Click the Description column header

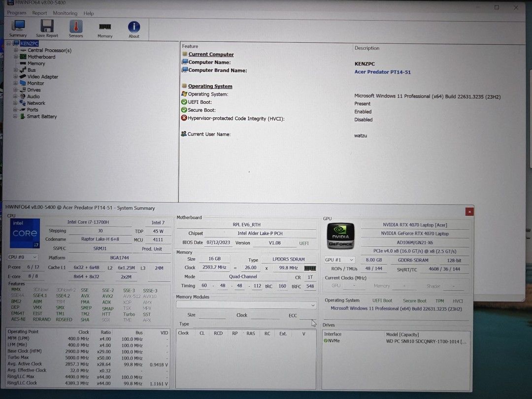click(367, 48)
